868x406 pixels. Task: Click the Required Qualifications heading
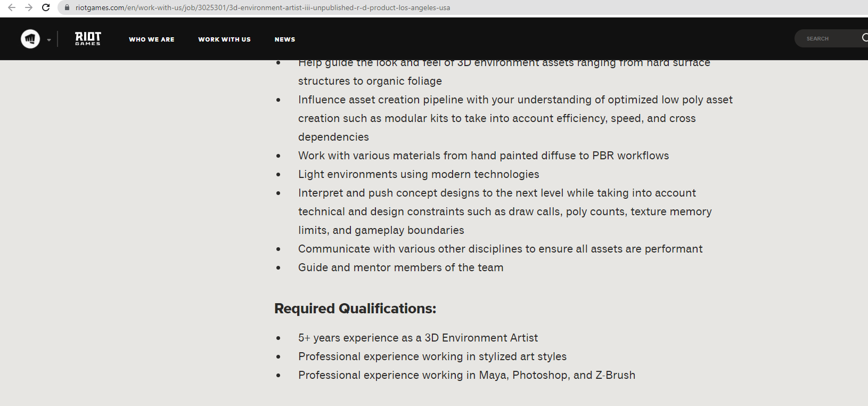point(355,308)
